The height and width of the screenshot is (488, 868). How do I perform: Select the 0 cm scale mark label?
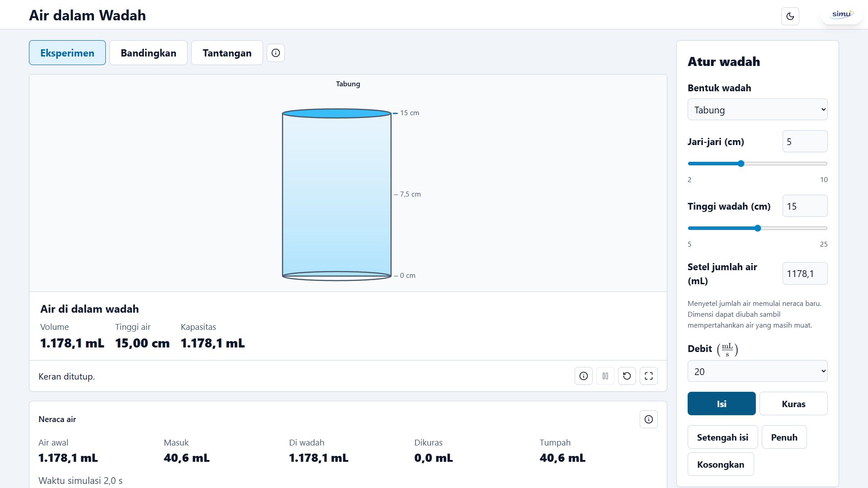[x=407, y=276]
